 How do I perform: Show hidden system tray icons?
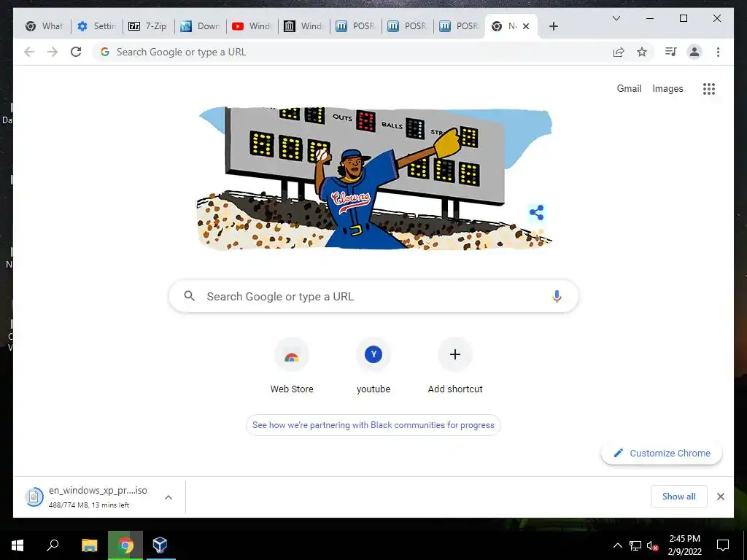click(617, 545)
